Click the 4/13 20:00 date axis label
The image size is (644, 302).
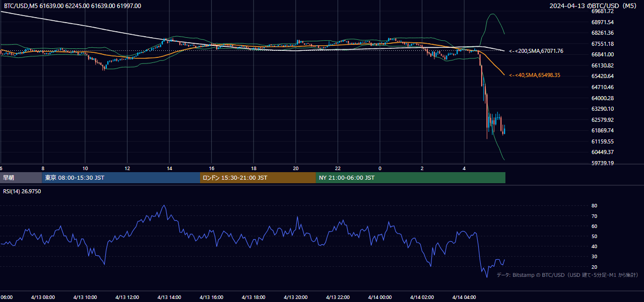[296, 297]
